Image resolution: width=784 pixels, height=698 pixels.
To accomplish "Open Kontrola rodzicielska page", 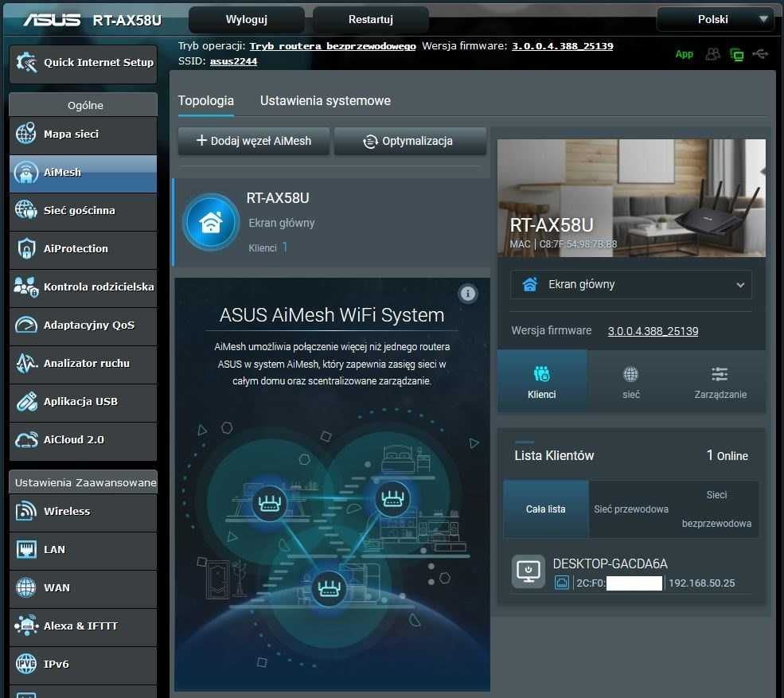I will pos(83,287).
